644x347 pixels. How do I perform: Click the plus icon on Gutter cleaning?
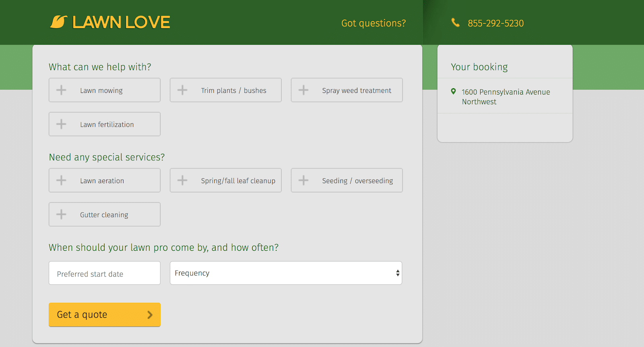61,214
